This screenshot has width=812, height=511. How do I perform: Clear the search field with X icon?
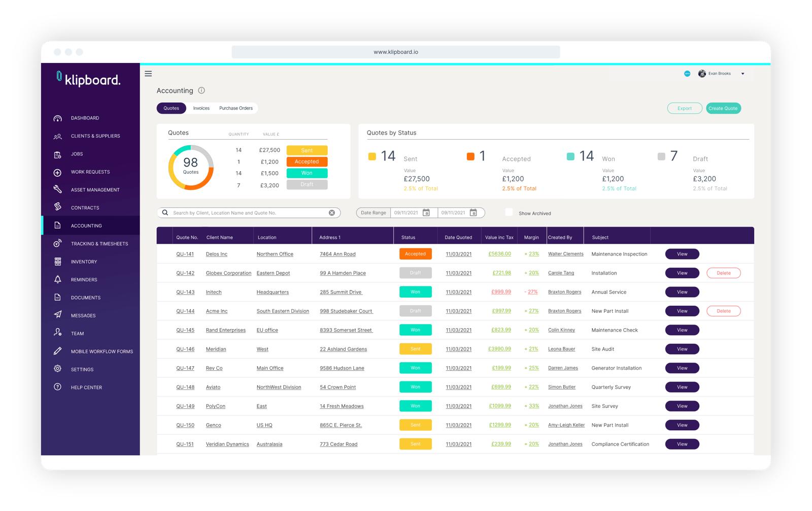click(332, 213)
